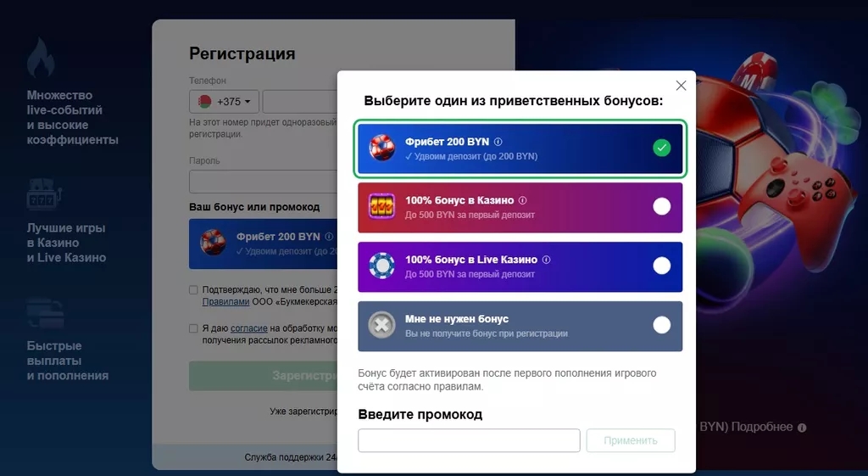
Task: Click info icon next to Фрибет 200 BYN in dialog
Action: (498, 142)
